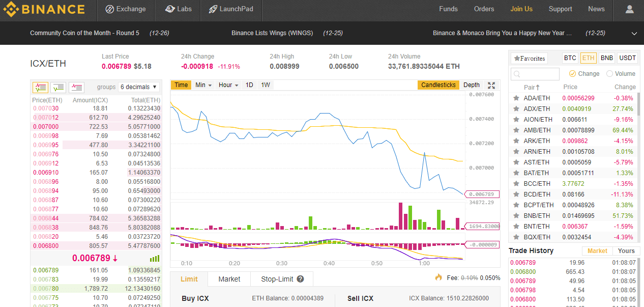Click the Candlesticks chart button
Image resolution: width=644 pixels, height=307 pixels.
click(438, 85)
